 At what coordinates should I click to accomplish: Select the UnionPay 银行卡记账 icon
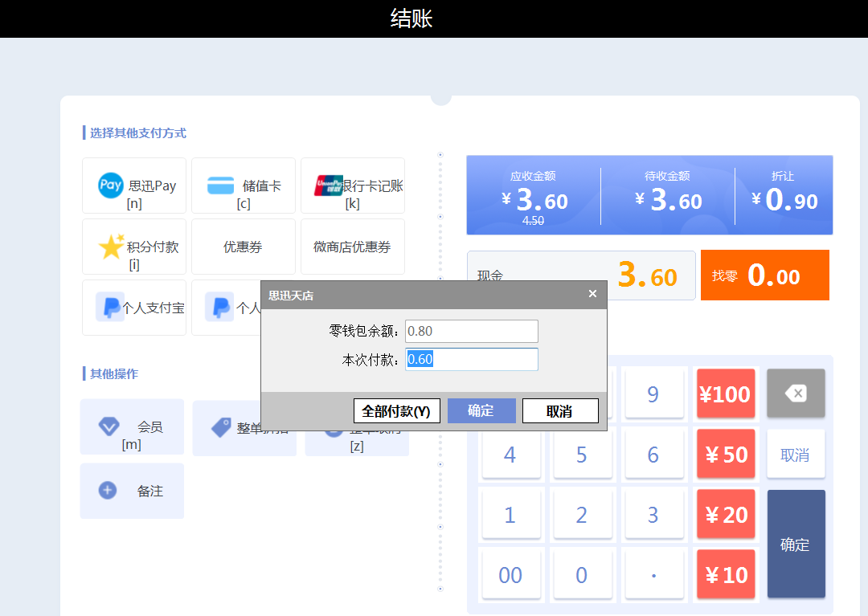(x=329, y=186)
